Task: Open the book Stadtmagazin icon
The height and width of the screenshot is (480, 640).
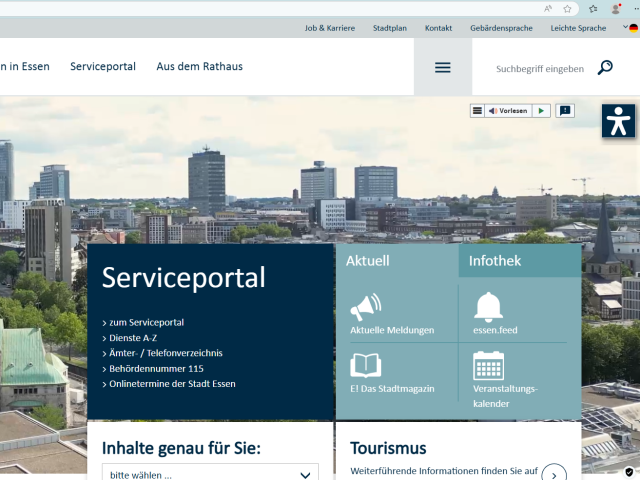Action: 366,365
